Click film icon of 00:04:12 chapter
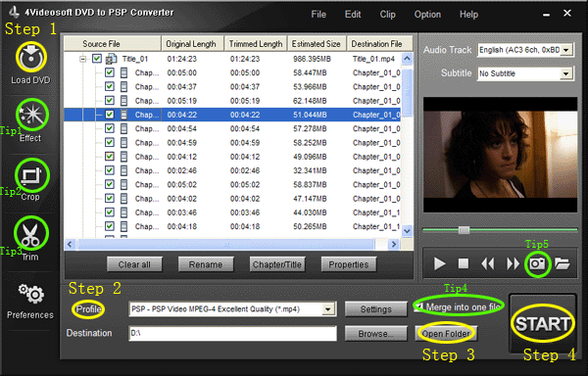The width and height of the screenshot is (588, 376). (123, 157)
